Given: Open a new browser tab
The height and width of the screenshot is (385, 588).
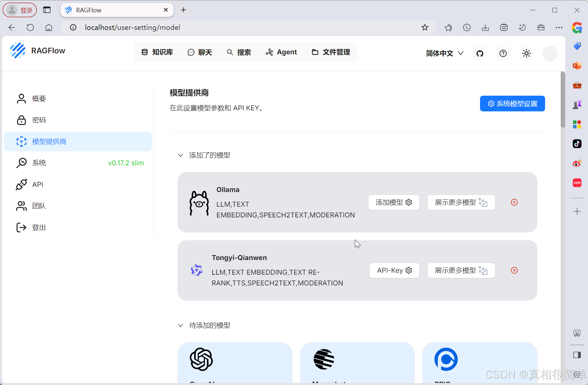Looking at the screenshot, I should (x=183, y=10).
